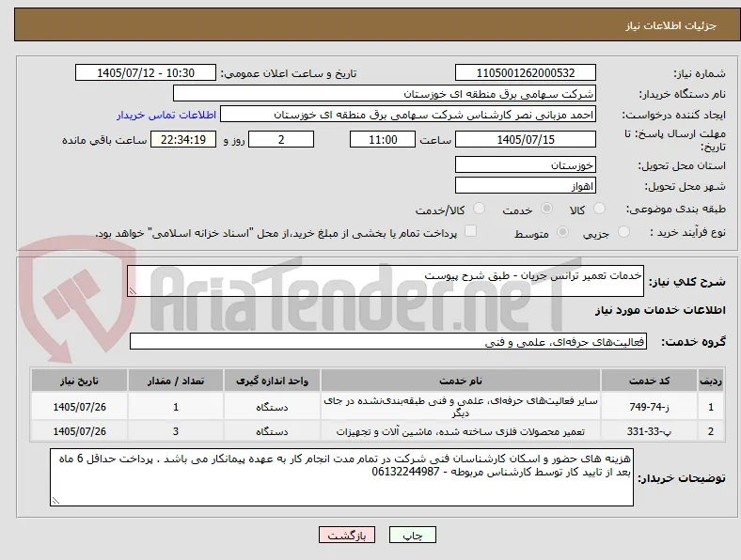This screenshot has width=741, height=560.
Task: Click the deadline hour field 11:00
Action: point(383,139)
